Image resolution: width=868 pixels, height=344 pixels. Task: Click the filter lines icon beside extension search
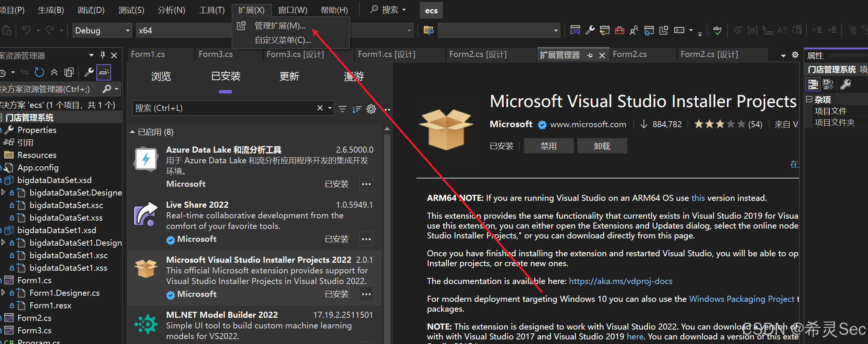342,109
